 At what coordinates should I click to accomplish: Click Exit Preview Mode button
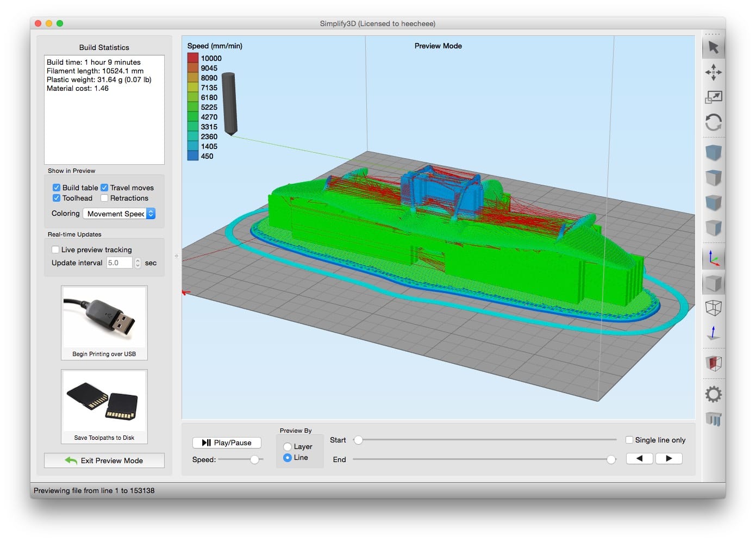click(x=104, y=460)
